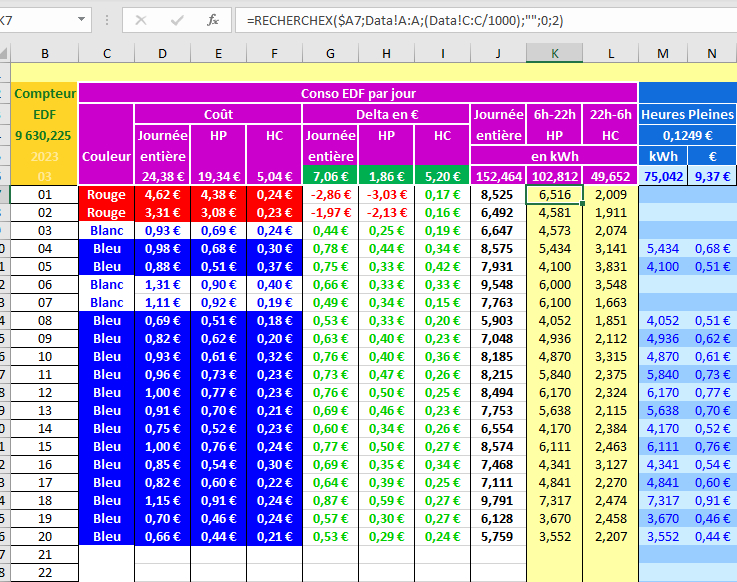Select column K header
The width and height of the screenshot is (737, 582).
pos(554,53)
